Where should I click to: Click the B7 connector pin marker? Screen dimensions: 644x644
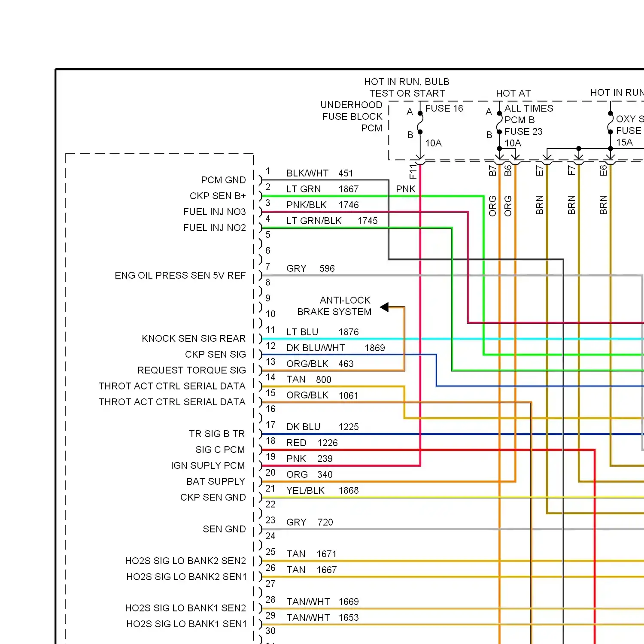[493, 171]
